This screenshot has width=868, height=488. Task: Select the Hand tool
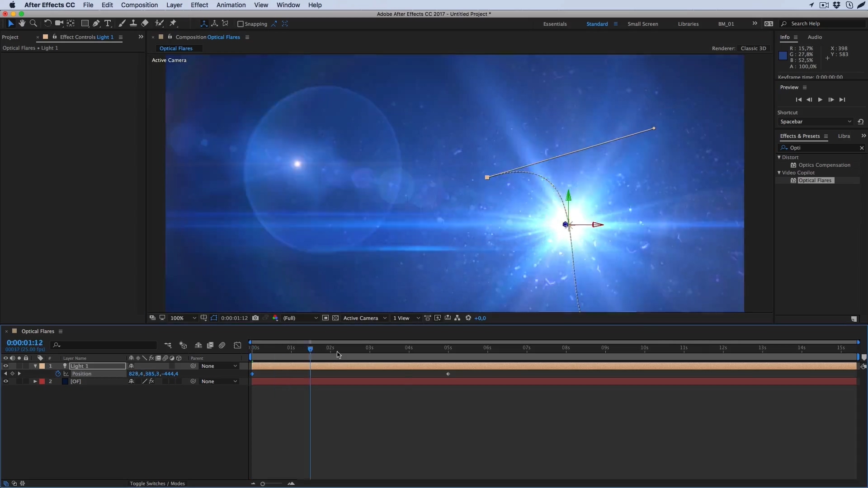[22, 23]
